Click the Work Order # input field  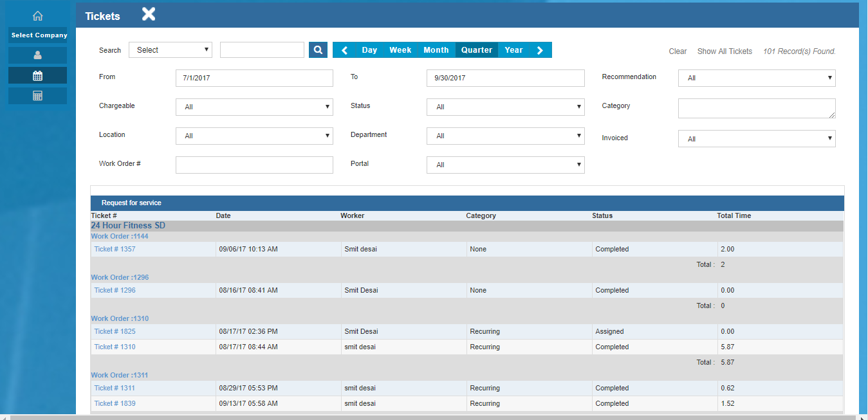[x=254, y=165]
